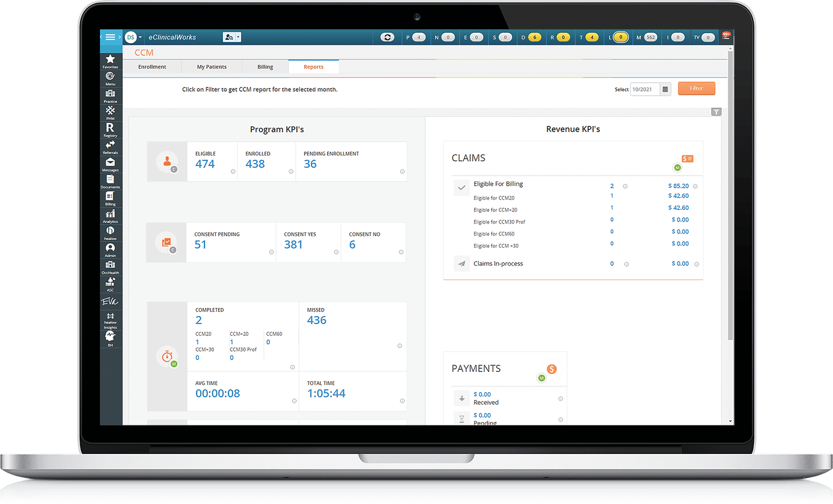Open Favorites in the sidebar
This screenshot has height=504, width=833.
tap(110, 61)
